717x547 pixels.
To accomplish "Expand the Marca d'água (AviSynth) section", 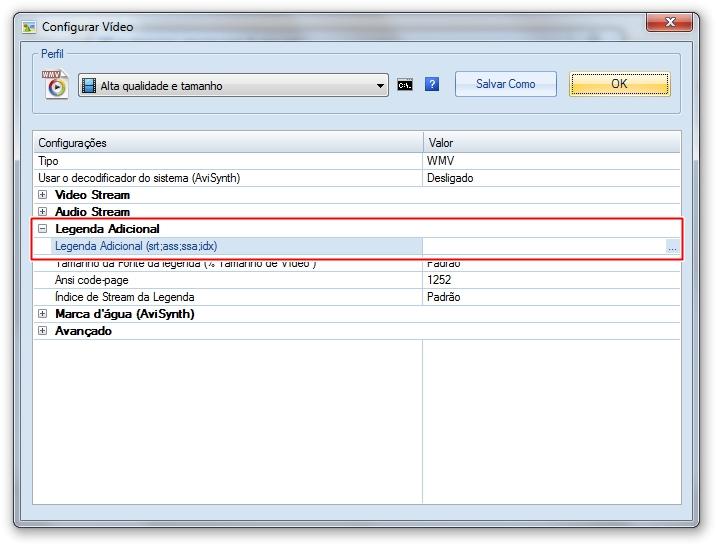I will 43,314.
